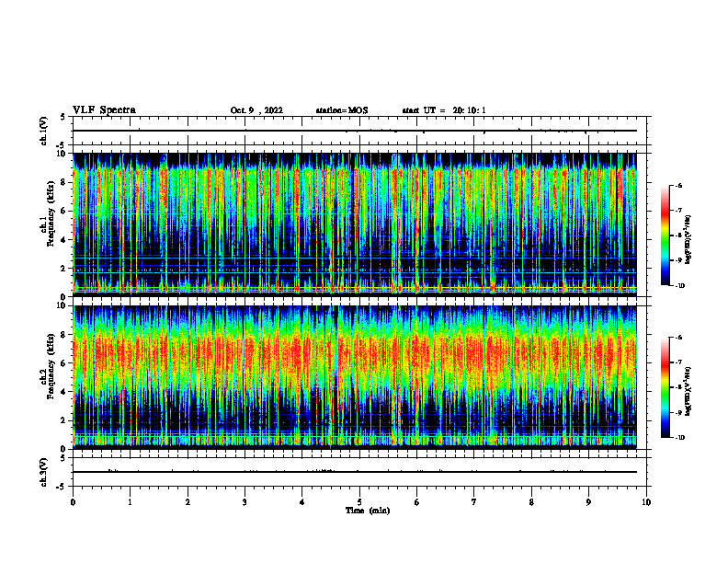
Task: Click time axis tick label "8"
Action: [531, 502]
